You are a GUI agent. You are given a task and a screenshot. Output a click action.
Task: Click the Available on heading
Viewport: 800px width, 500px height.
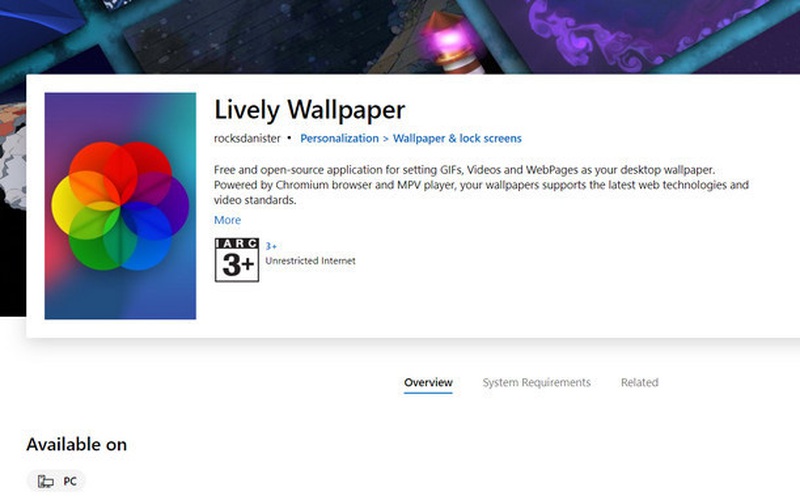click(77, 444)
